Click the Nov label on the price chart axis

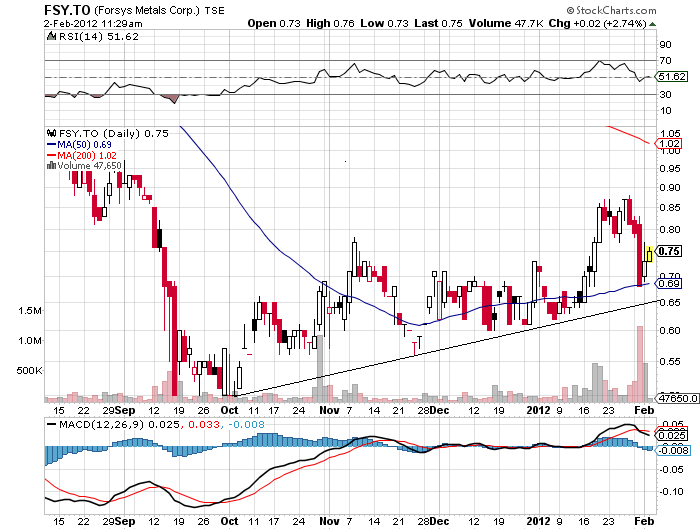pos(329,410)
